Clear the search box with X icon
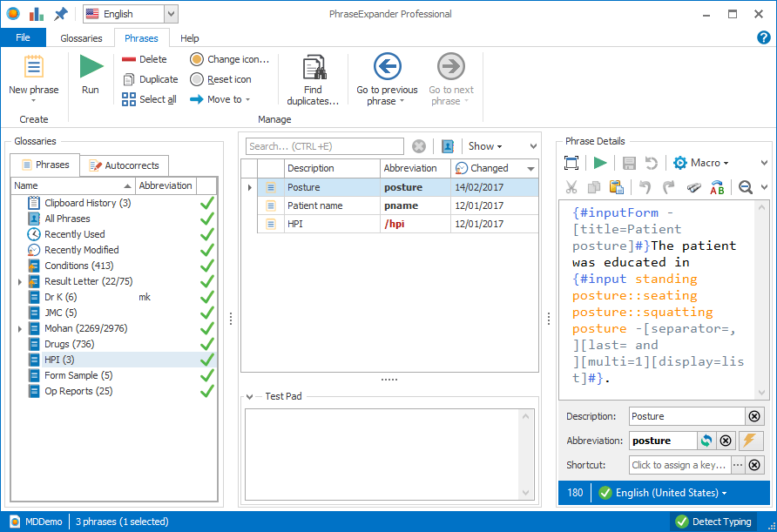Image resolution: width=777 pixels, height=532 pixels. tap(419, 146)
